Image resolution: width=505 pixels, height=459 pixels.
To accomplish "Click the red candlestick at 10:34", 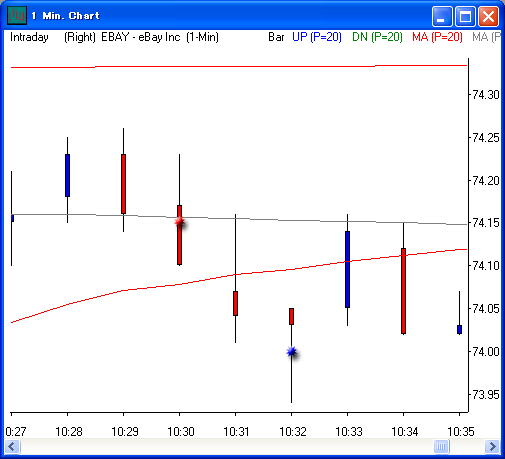I will (x=403, y=291).
